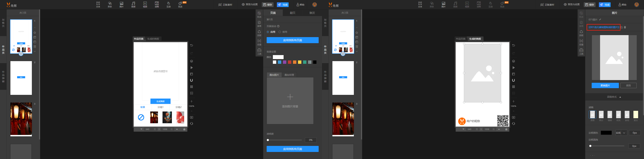Screen dimensions: 644x159
Task: Click 完成 button in the left editor
Action: click(283, 5)
